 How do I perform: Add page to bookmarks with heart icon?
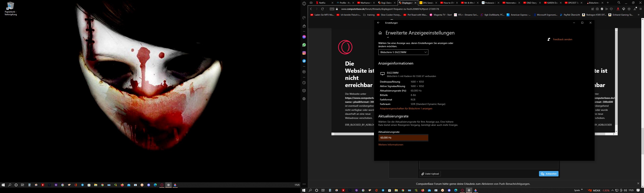[611, 9]
